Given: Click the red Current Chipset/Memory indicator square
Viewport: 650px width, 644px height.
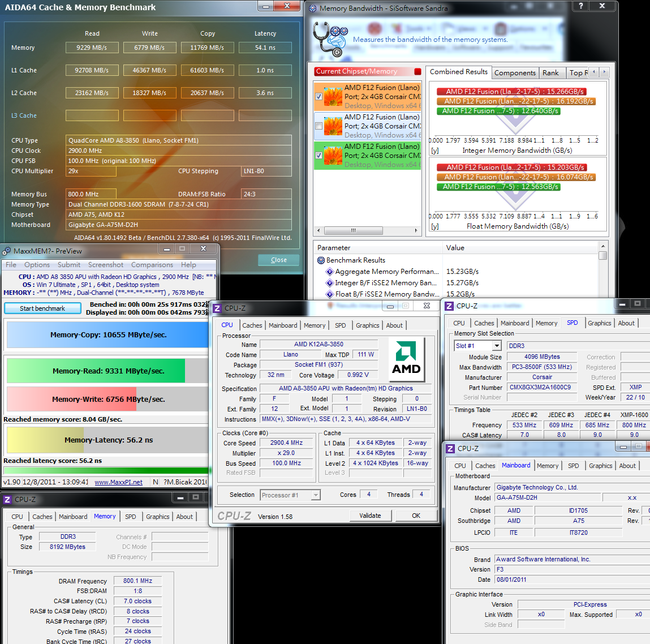Looking at the screenshot, I should [417, 71].
